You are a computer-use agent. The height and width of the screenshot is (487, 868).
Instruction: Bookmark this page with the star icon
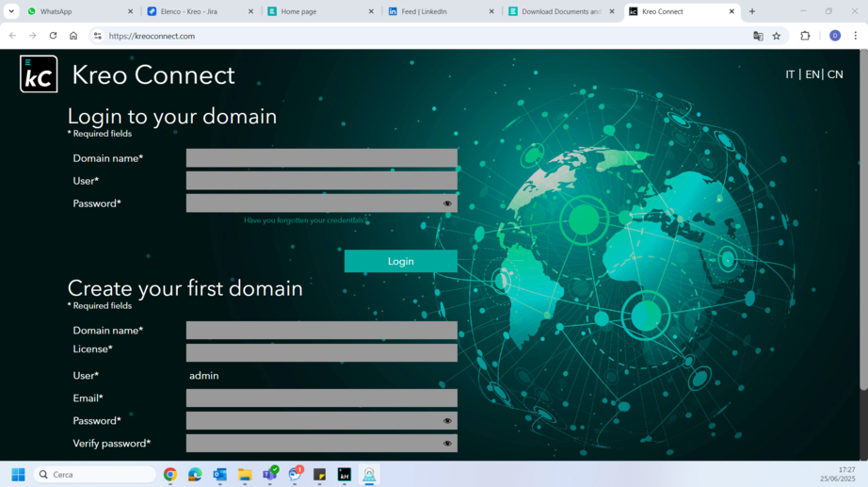(777, 36)
